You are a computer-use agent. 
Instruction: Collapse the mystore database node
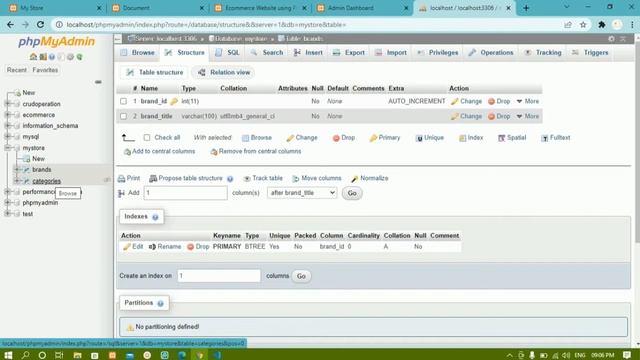(7, 148)
